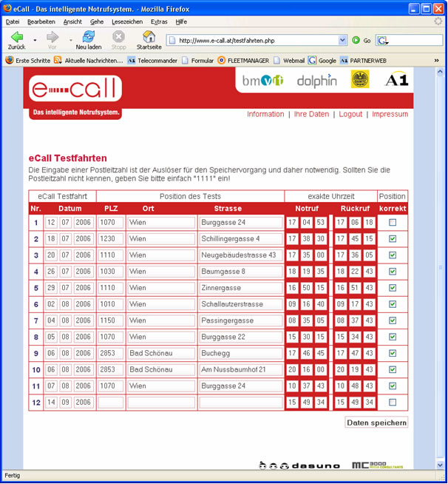Click the dolphin partner logo
This screenshot has height=484, width=448.
pyautogui.click(x=316, y=80)
